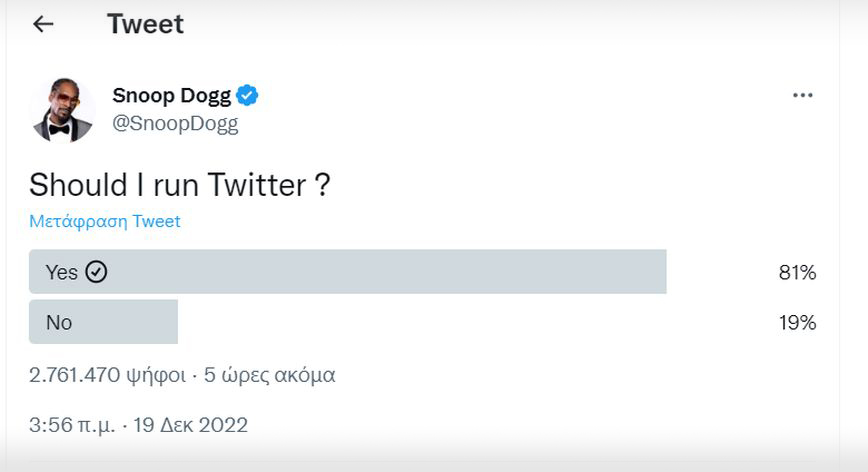This screenshot has height=472, width=868.
Task: Click the 19 Δεκ 2022 date
Action: 190,425
